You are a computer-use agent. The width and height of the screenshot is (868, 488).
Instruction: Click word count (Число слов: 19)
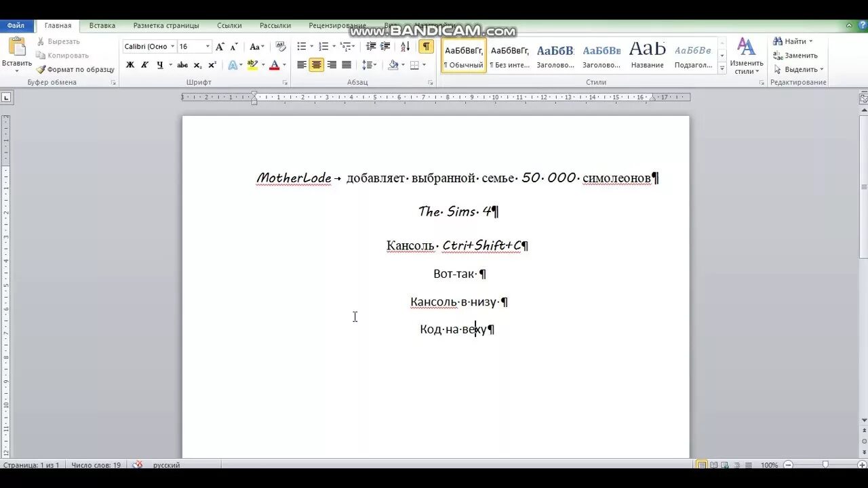click(96, 465)
